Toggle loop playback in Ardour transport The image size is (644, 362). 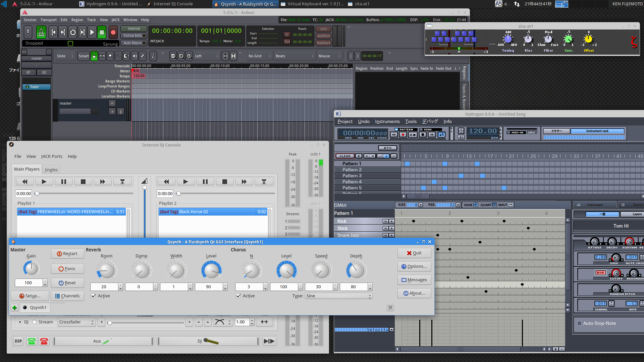(72, 32)
